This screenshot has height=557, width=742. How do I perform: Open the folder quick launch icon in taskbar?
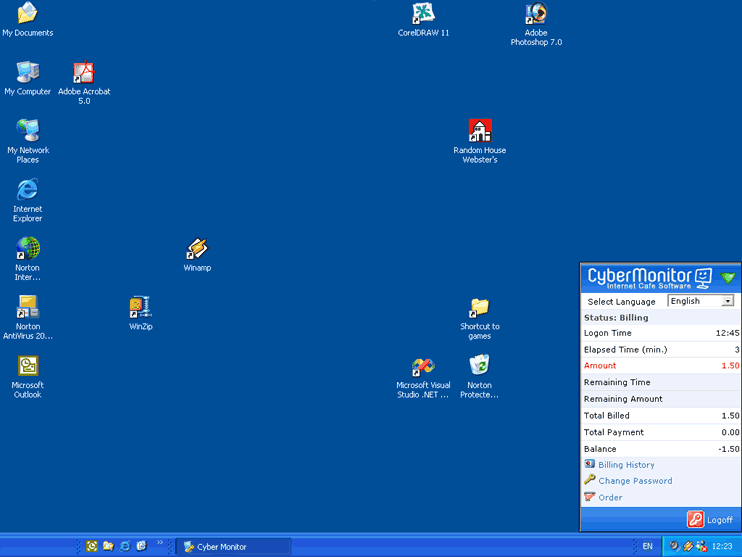[x=108, y=546]
